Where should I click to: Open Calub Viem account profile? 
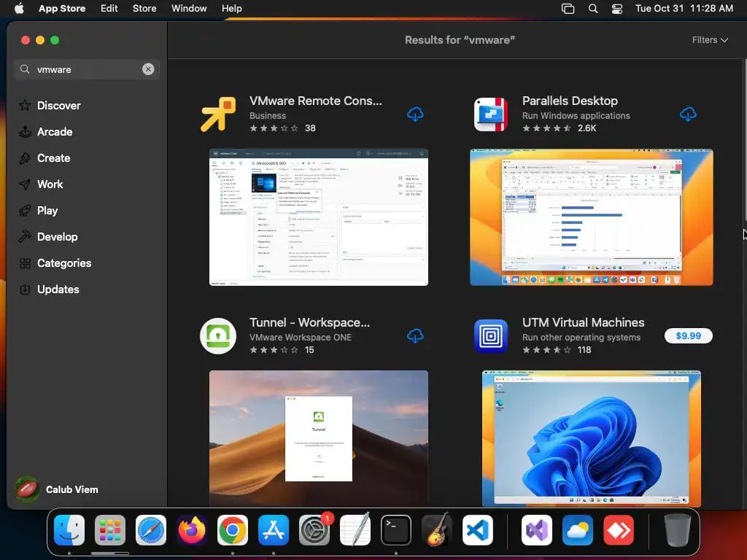point(56,489)
